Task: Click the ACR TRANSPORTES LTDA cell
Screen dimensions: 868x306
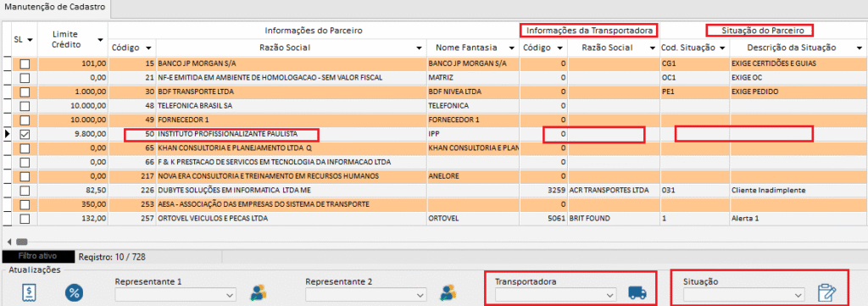Action: pyautogui.click(x=614, y=191)
